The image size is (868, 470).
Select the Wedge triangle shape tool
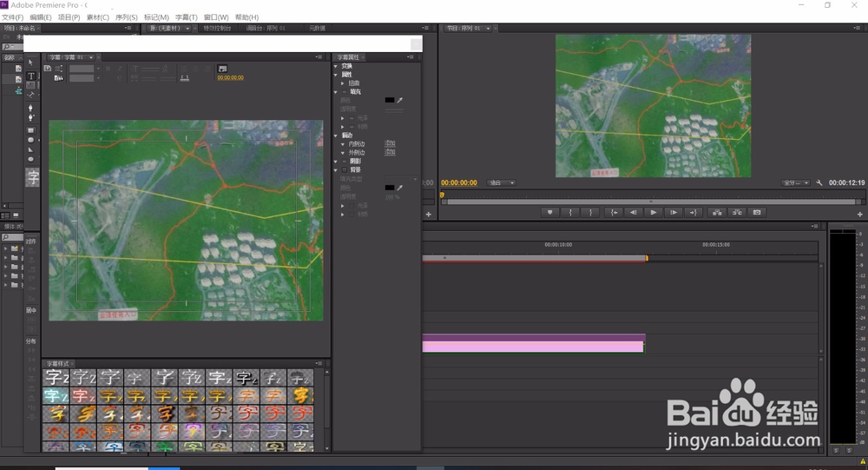pos(31,149)
